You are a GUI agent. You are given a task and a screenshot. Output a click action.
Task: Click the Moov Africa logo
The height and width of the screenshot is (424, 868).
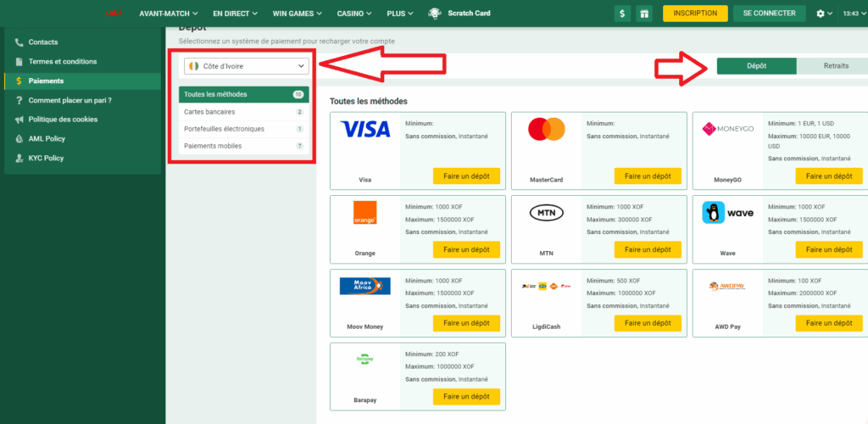coord(364,286)
